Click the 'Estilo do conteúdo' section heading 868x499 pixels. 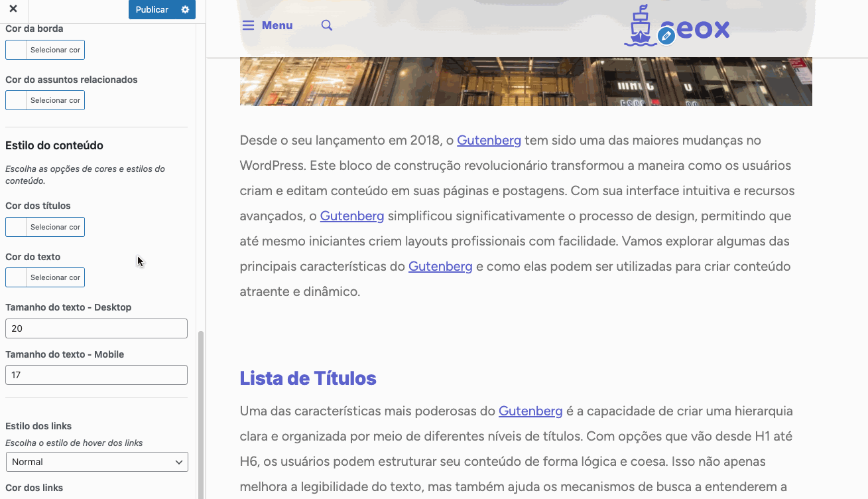click(54, 145)
